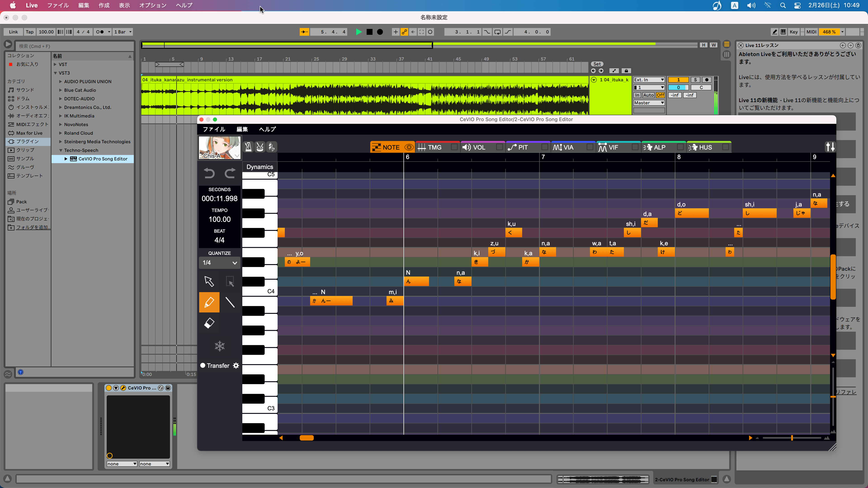Collapse the VST3 folder
Viewport: 868px width, 488px height.
(55, 73)
